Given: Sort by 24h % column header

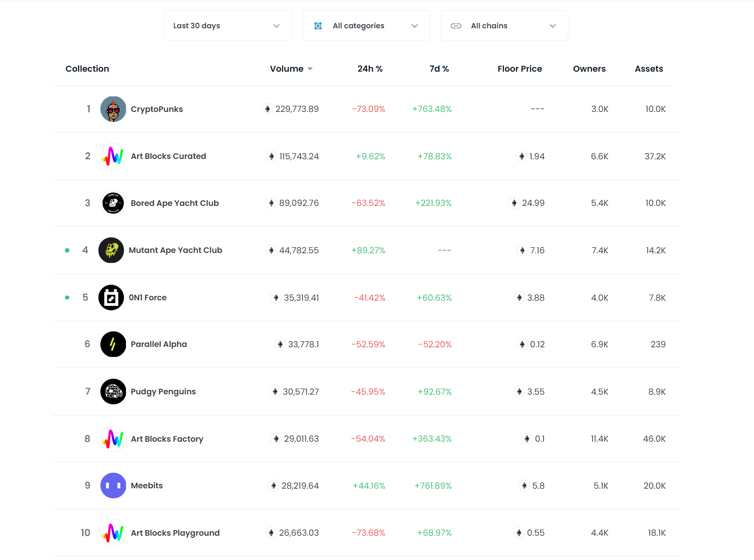Looking at the screenshot, I should pos(370,69).
